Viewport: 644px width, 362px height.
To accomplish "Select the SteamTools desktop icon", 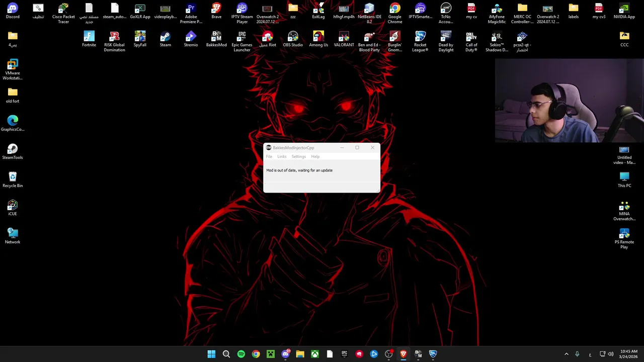I will pos(13,152).
